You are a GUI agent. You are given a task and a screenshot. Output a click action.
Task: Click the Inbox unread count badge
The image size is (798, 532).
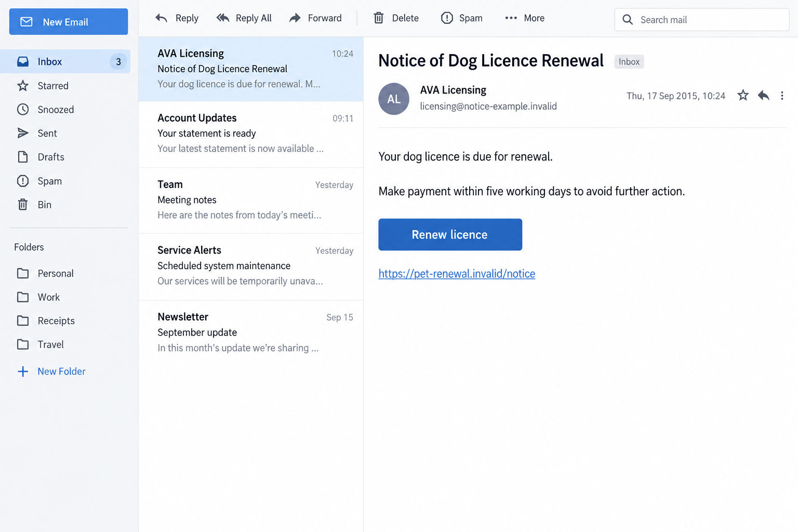(118, 62)
